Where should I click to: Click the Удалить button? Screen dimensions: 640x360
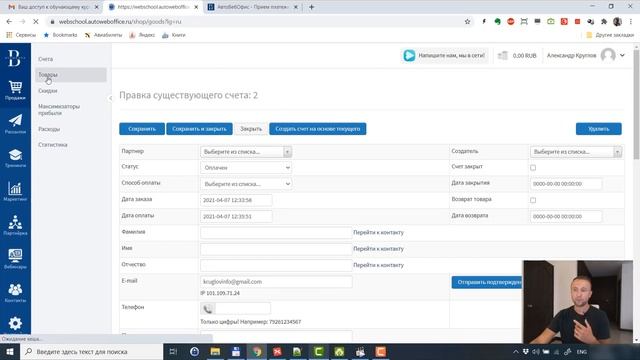(599, 129)
